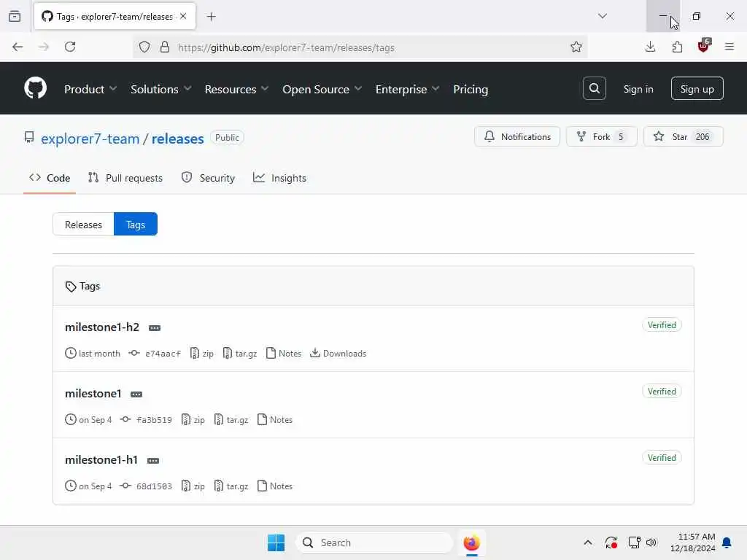747x560 pixels.
Task: Open milestone1-h2 Notes
Action: click(x=284, y=354)
